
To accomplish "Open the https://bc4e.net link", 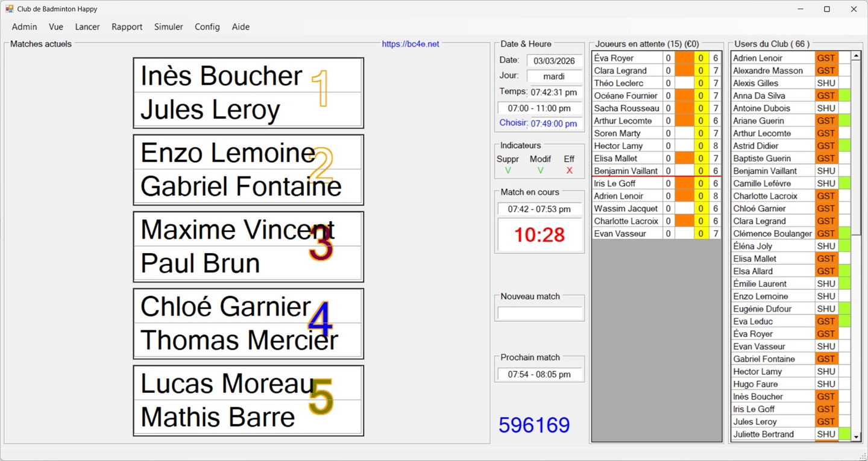I will click(410, 43).
